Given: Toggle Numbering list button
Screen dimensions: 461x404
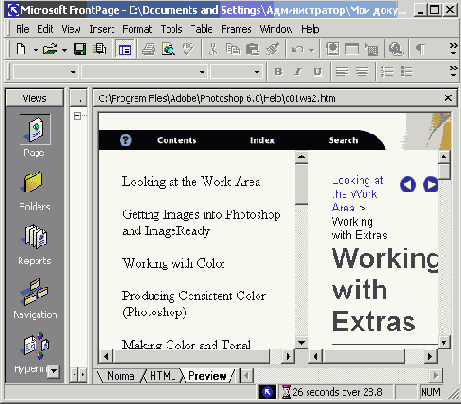Looking at the screenshot, I should pos(387,72).
